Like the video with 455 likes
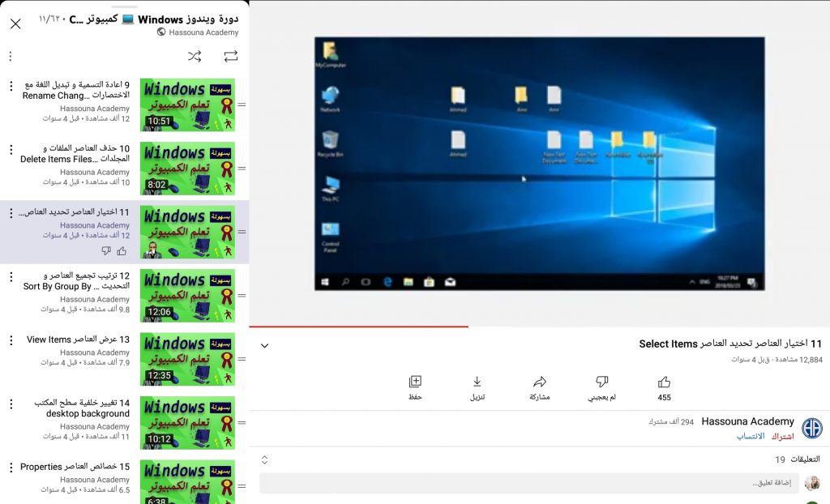 pyautogui.click(x=664, y=382)
